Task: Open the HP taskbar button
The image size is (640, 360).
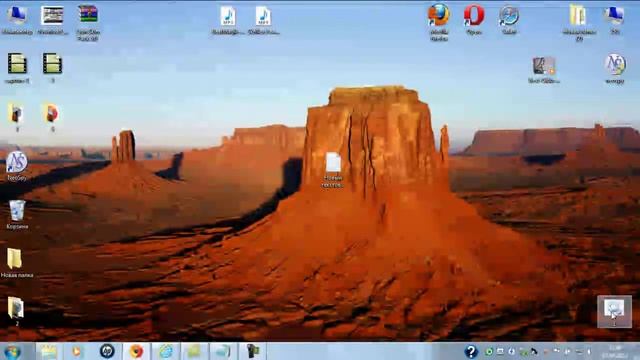Action: click(x=107, y=351)
